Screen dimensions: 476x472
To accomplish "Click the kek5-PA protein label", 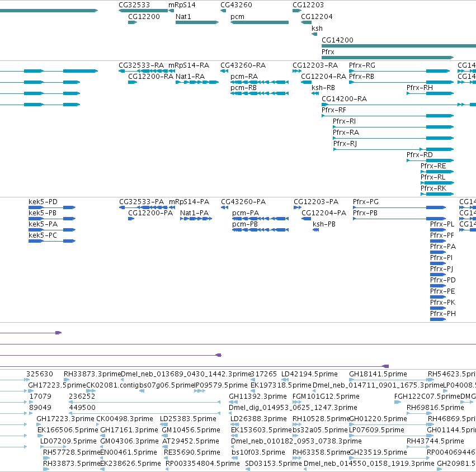I will coord(43,224).
